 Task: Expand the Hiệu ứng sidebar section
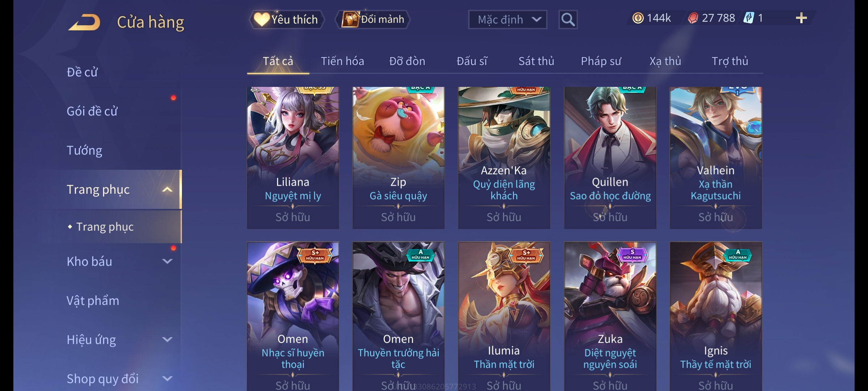pos(167,339)
